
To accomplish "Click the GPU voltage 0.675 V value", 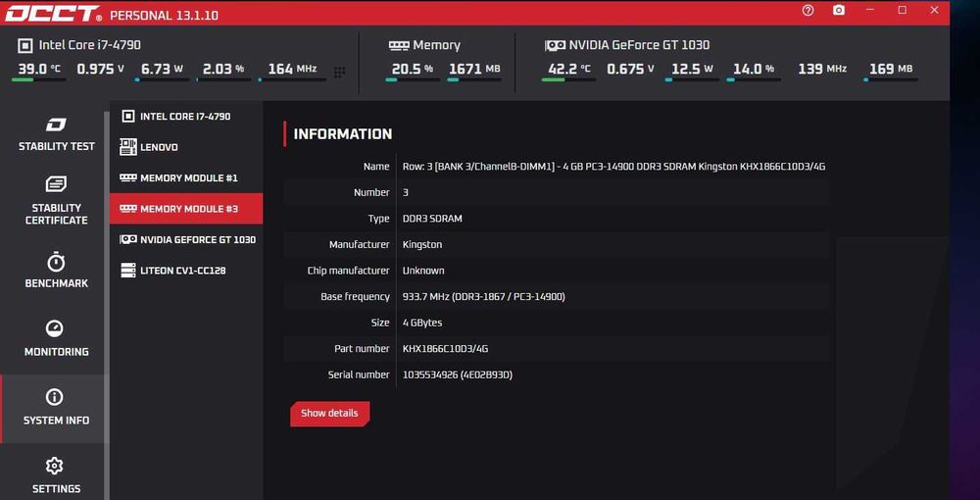I will pos(630,69).
